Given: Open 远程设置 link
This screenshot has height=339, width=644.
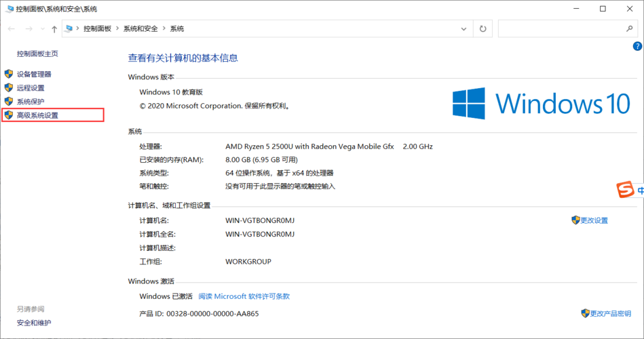Looking at the screenshot, I should click(x=31, y=88).
